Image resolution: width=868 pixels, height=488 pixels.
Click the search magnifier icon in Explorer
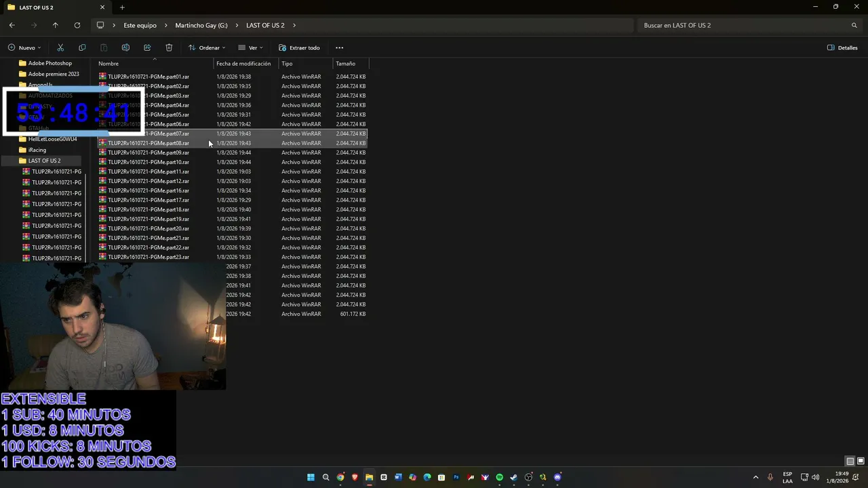pos(854,25)
